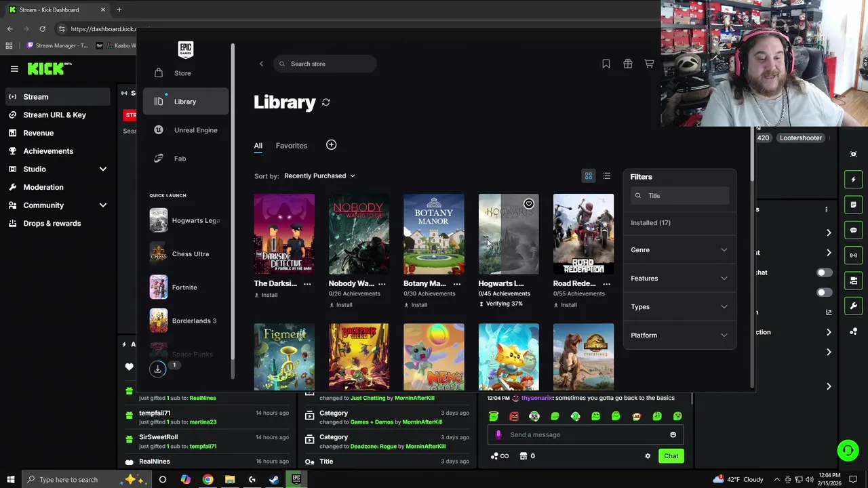Expand the Features filter
Image resolution: width=868 pixels, height=488 pixels.
coord(679,279)
